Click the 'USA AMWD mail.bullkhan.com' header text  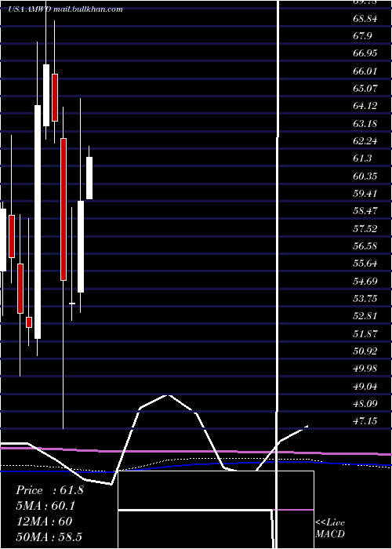(65, 9)
